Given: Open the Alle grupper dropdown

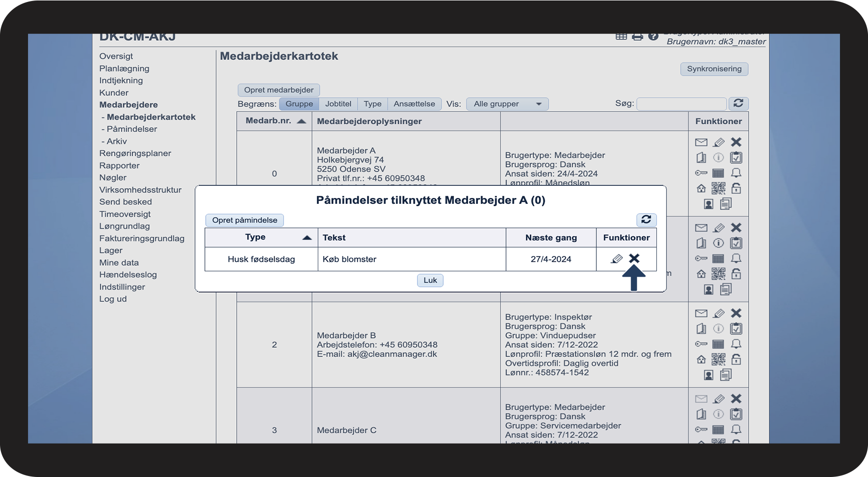Looking at the screenshot, I should (x=507, y=104).
